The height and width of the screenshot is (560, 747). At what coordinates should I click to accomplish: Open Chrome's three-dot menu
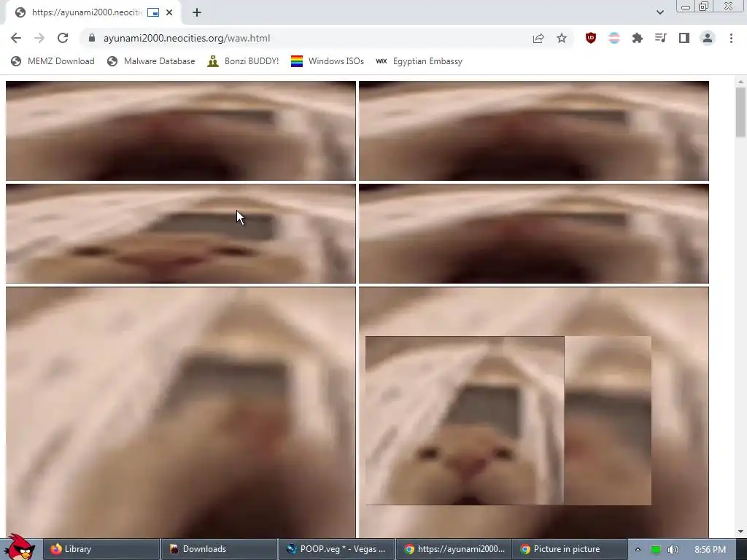(731, 38)
